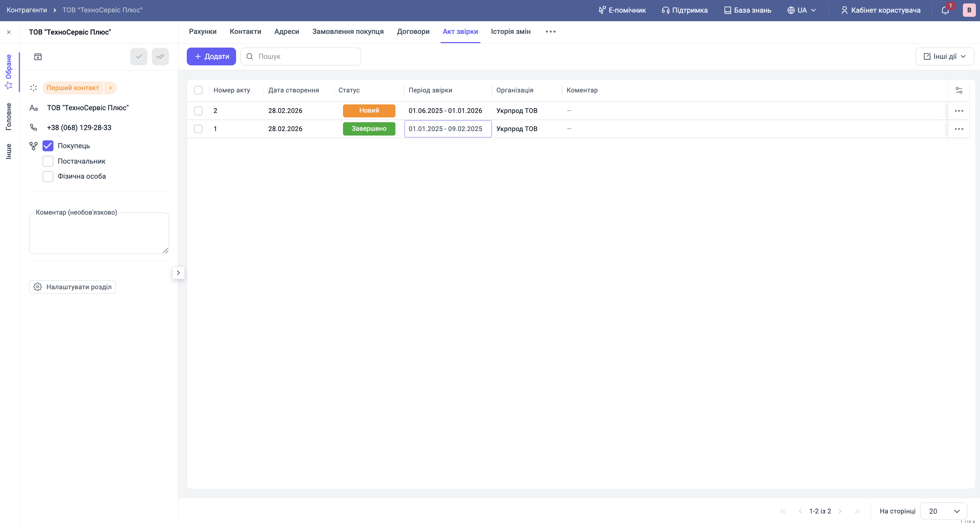Uncheck the Покупець checkbox
Viewport: 980px width, 523px height.
[48, 145]
